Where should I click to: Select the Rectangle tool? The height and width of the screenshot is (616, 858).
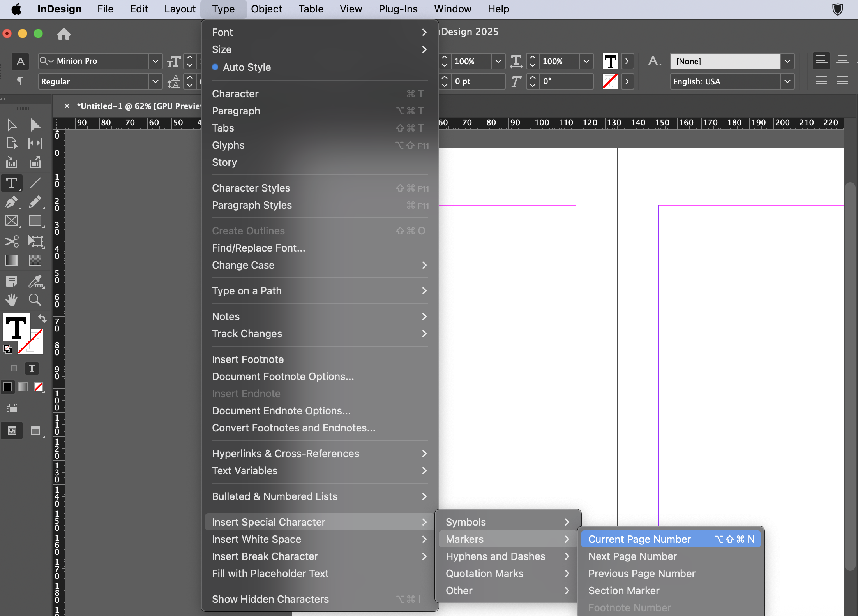pos(35,221)
